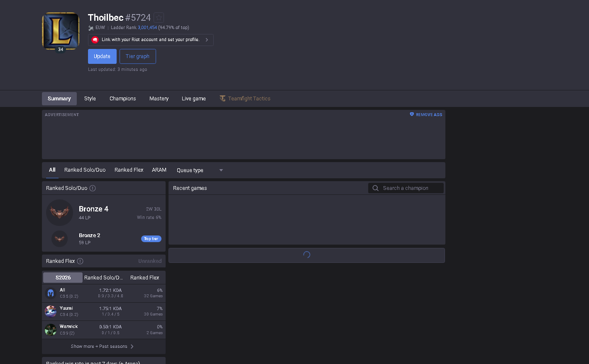This screenshot has width=589, height=364.
Task: Click the Bronze 4 rank emblem
Action: point(59,213)
